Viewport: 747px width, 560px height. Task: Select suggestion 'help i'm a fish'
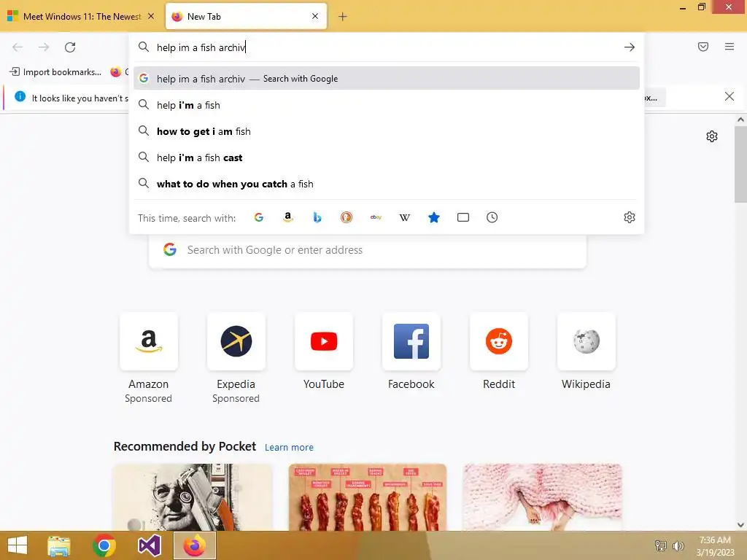387,105
